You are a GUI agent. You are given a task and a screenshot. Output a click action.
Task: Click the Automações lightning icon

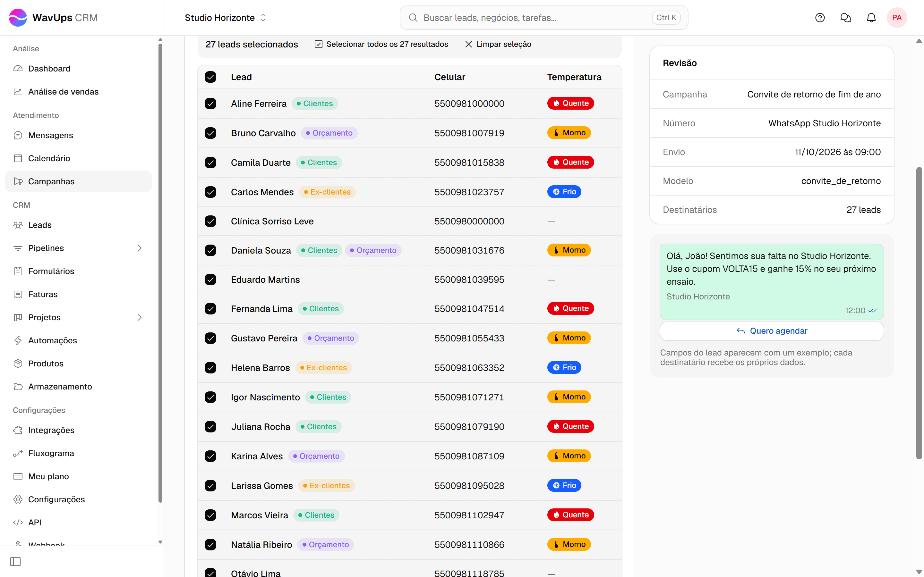pos(18,340)
